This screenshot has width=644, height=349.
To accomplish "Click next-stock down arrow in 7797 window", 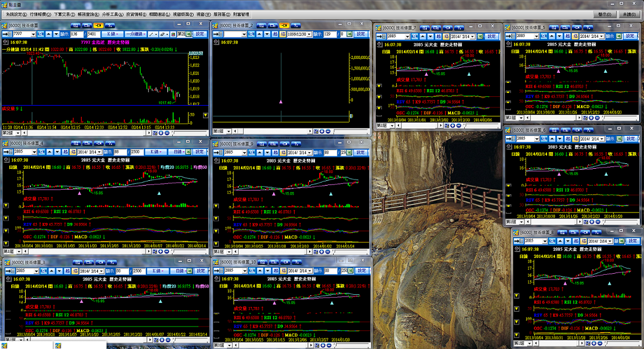I will (x=56, y=34).
